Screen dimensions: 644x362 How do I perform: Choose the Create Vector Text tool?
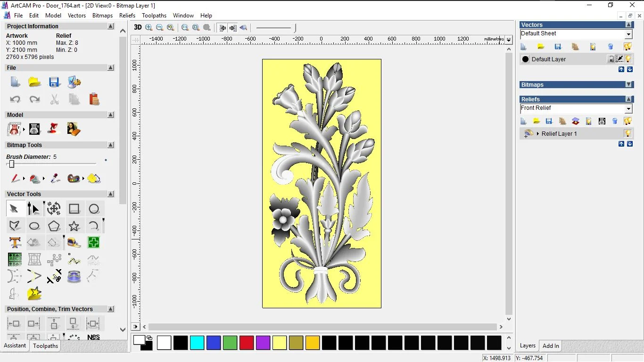pyautogui.click(x=15, y=243)
